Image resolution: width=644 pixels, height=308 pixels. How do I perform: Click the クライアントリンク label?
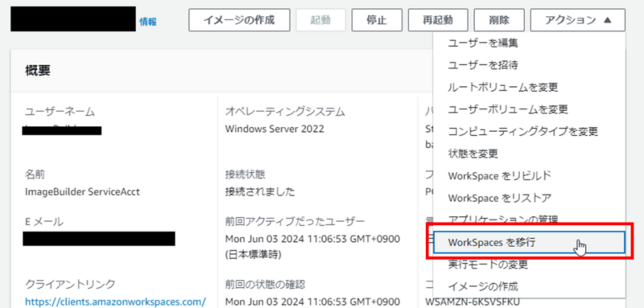point(70,284)
